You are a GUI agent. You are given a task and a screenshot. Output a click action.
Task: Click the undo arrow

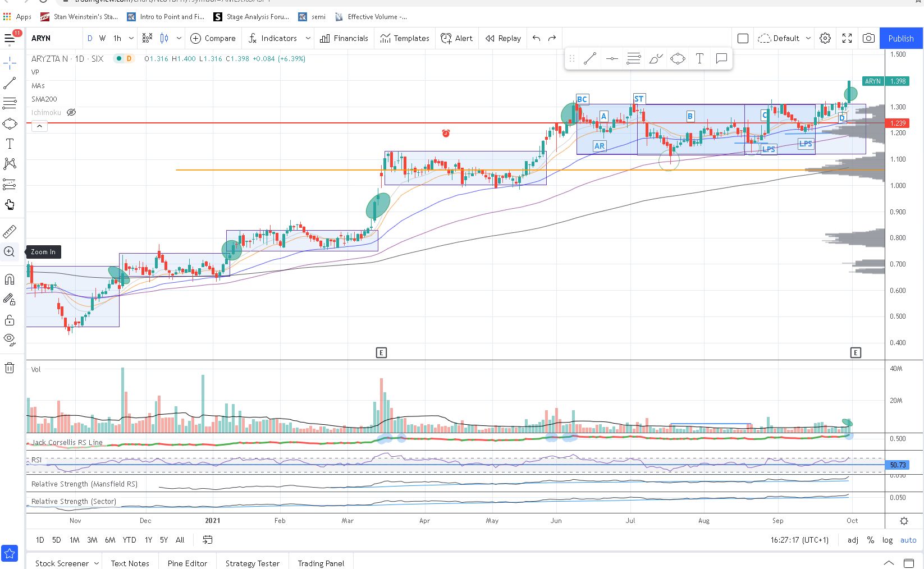536,38
